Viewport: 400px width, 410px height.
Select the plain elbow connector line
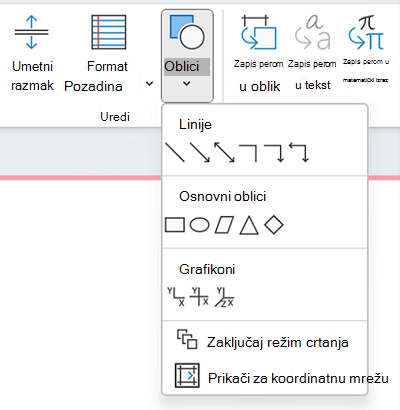248,153
